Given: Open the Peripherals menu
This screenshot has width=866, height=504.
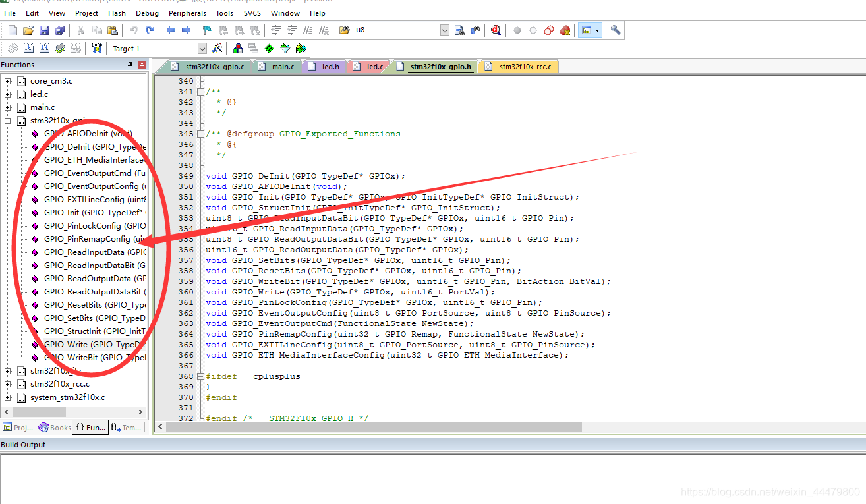Looking at the screenshot, I should coord(187,13).
